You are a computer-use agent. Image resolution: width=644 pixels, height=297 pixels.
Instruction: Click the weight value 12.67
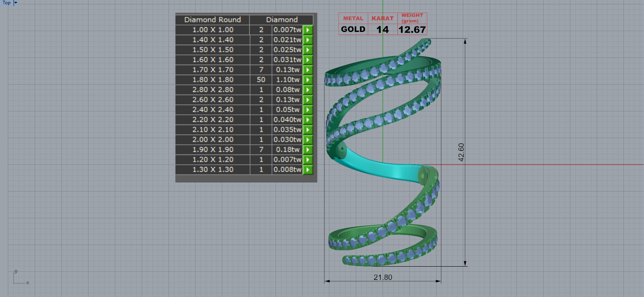click(x=412, y=30)
